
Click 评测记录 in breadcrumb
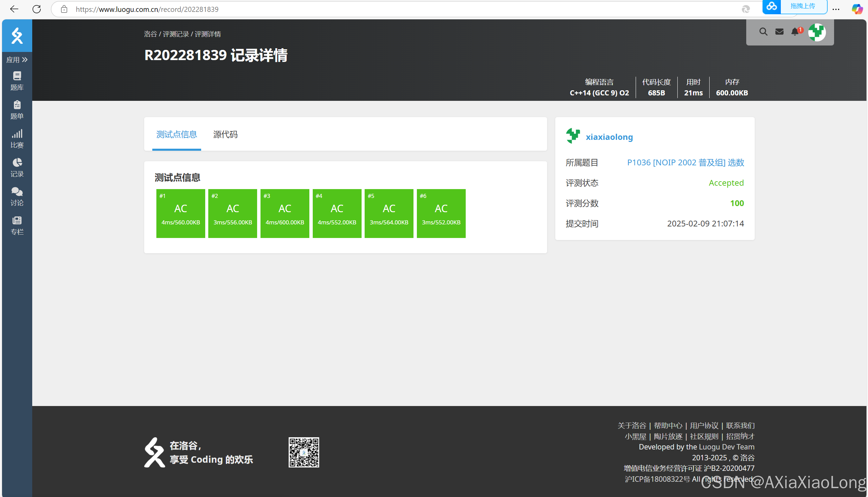(x=176, y=34)
